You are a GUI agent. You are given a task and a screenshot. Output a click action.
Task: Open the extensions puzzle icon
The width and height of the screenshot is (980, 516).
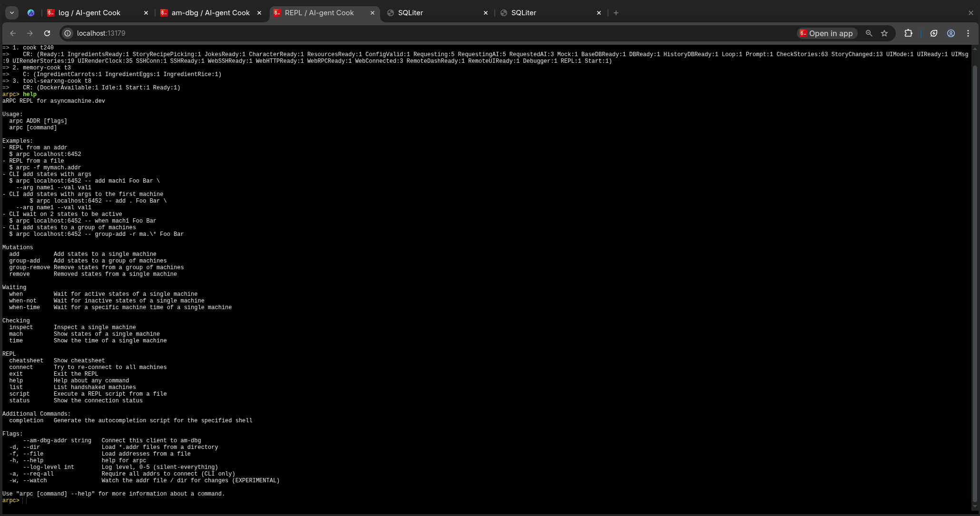pos(908,33)
